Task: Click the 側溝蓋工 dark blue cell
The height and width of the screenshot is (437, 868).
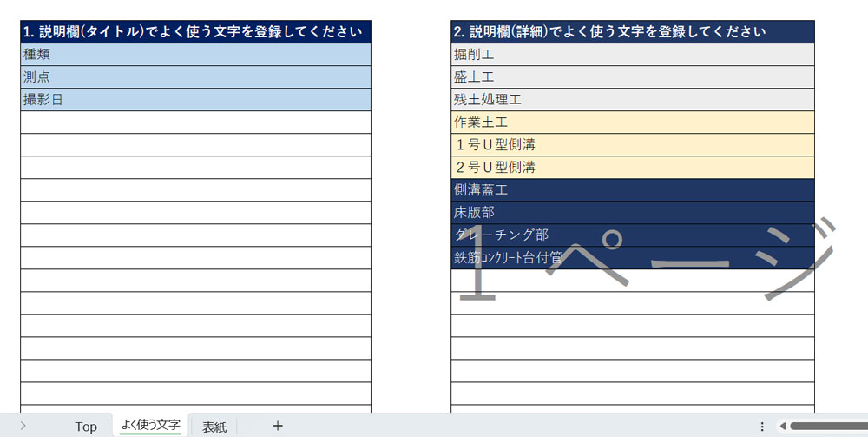Action: click(632, 190)
